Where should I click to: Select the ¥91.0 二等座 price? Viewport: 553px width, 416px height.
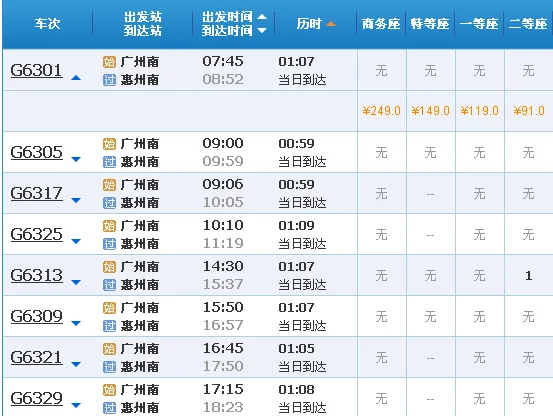(x=529, y=111)
